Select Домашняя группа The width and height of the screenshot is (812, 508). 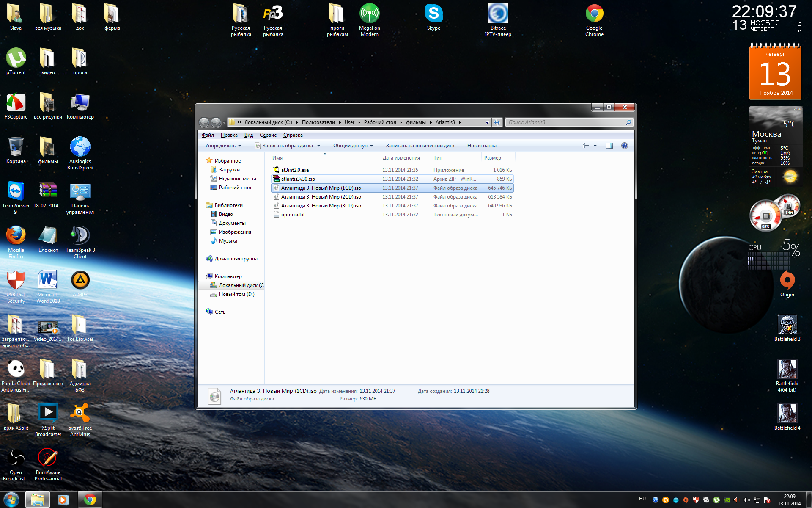[x=236, y=259]
